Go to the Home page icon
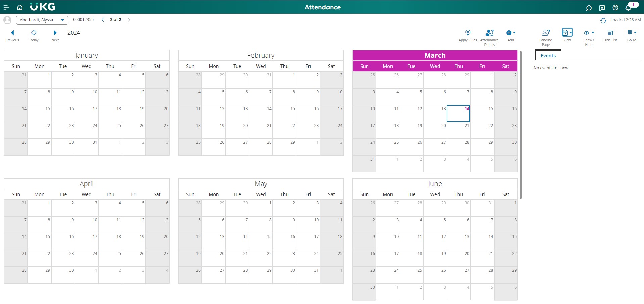 coord(20,7)
